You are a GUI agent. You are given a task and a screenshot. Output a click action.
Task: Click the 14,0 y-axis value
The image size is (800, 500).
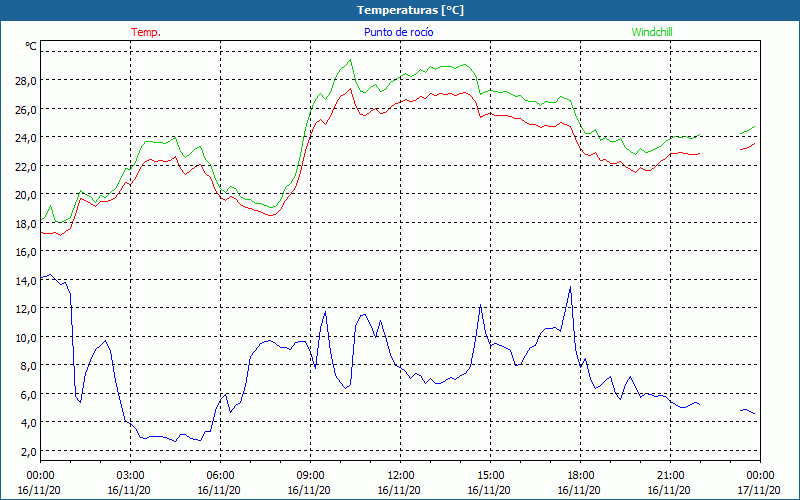(26, 280)
